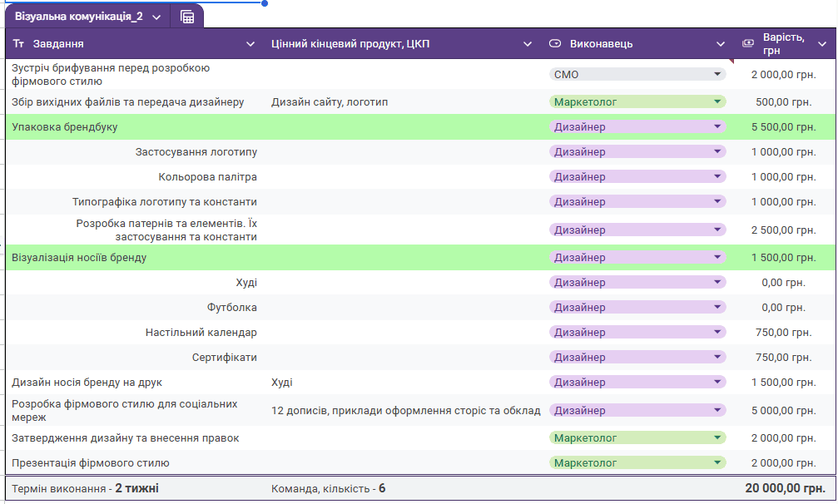Select the Застосування логотипу cell
This screenshot has width=838, height=504.
click(136, 151)
